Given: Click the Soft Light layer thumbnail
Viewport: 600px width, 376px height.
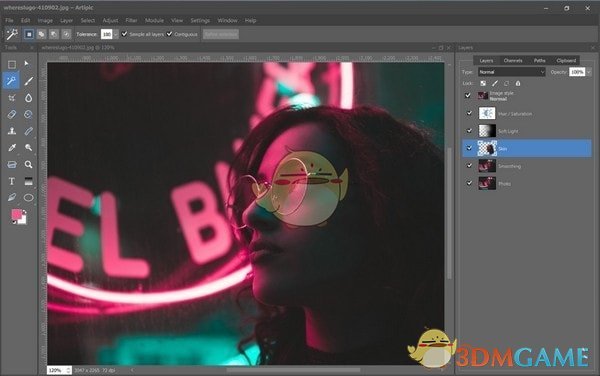Looking at the screenshot, I should (x=487, y=131).
